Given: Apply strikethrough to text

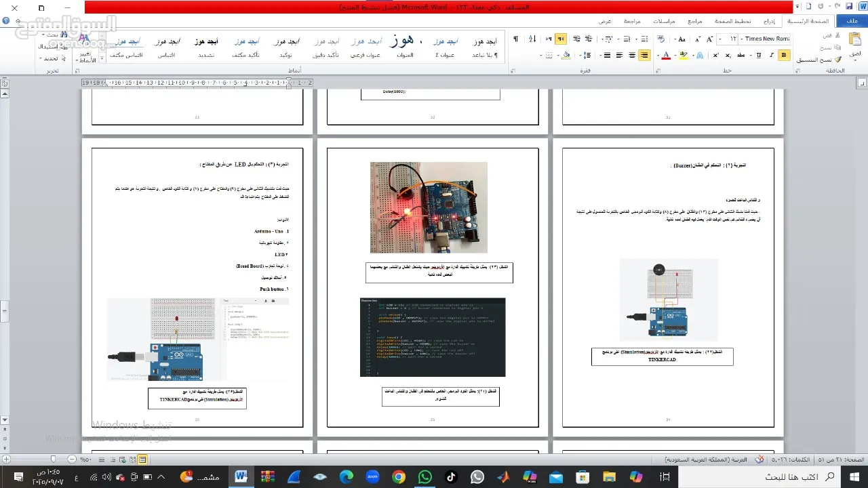Looking at the screenshot, I should click(741, 55).
